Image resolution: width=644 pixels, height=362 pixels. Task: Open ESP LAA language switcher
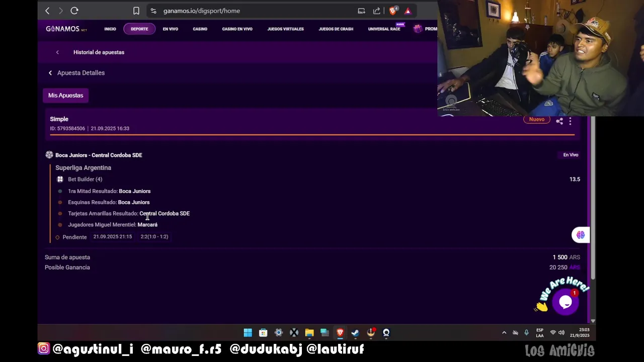(x=540, y=333)
